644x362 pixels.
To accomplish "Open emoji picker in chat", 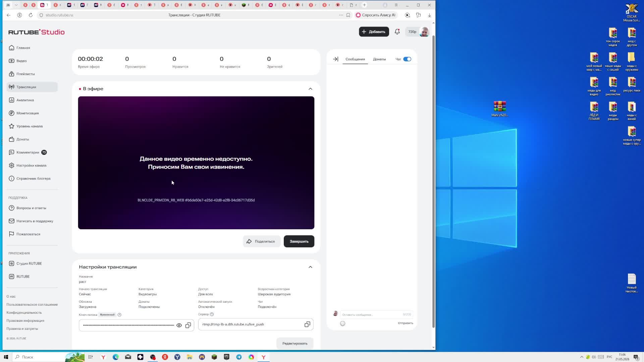I will pos(342,324).
